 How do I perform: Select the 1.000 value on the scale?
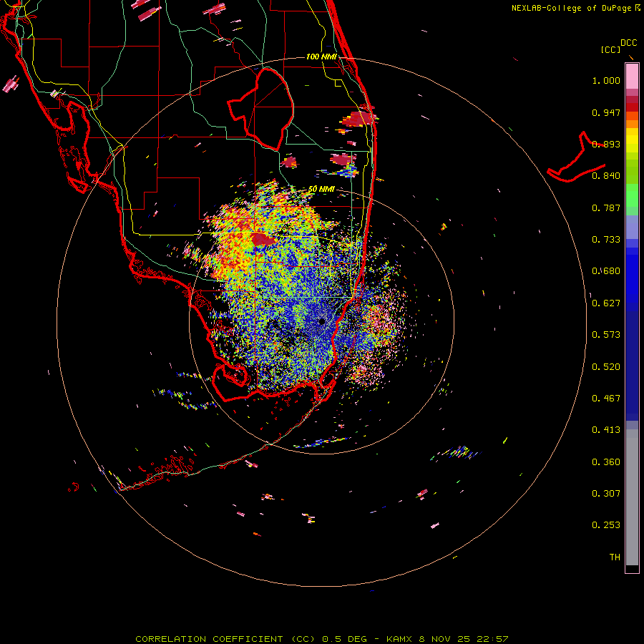606,80
